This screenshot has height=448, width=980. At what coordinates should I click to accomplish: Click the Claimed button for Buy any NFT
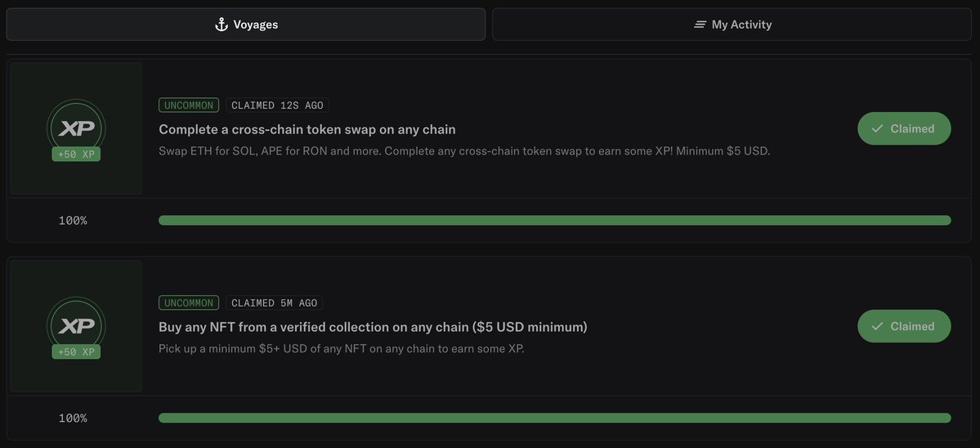[904, 326]
